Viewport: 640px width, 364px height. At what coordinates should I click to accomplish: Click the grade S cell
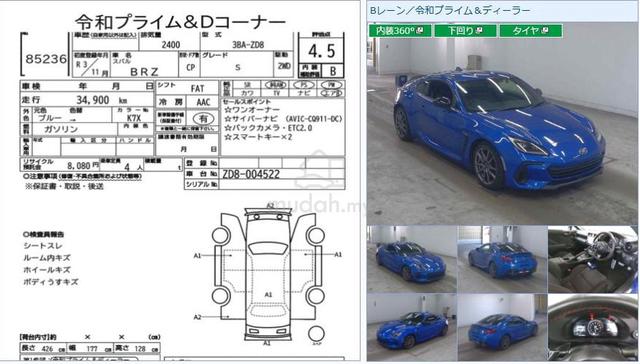click(x=238, y=68)
